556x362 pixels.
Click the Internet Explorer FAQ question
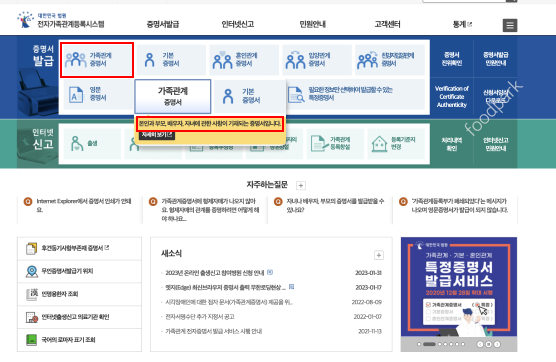84,205
